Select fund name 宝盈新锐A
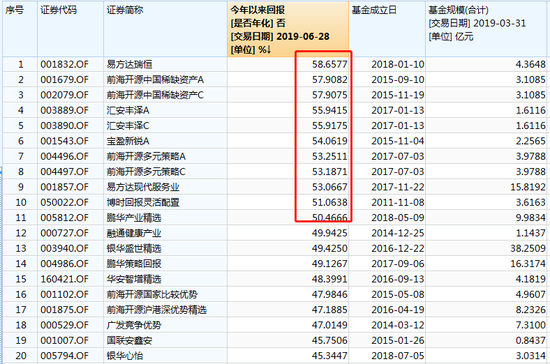 tap(128, 141)
